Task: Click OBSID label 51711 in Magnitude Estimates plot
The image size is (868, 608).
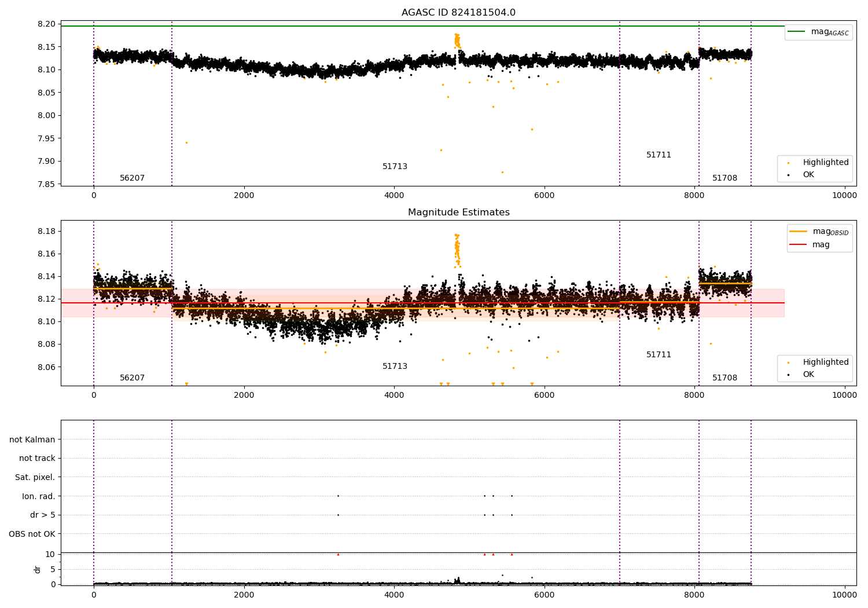Action: point(659,355)
